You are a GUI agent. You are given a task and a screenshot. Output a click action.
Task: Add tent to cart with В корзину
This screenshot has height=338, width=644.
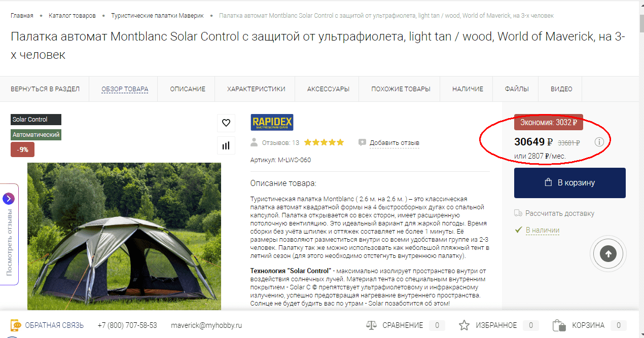(x=569, y=182)
